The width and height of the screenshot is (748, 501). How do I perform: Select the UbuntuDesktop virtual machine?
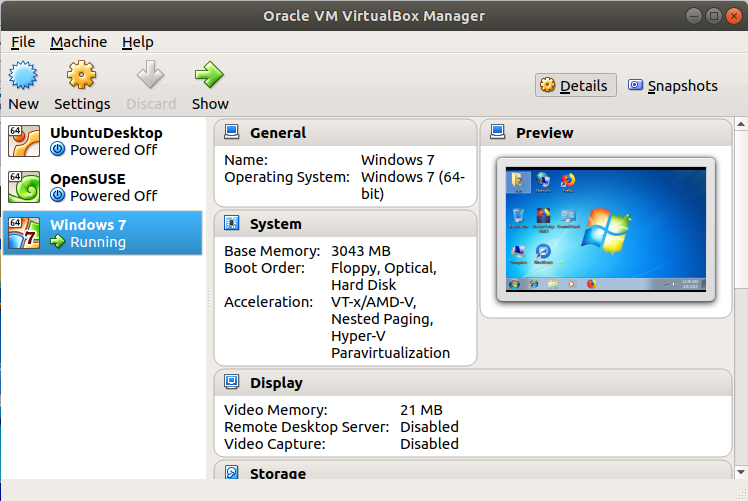tap(103, 141)
